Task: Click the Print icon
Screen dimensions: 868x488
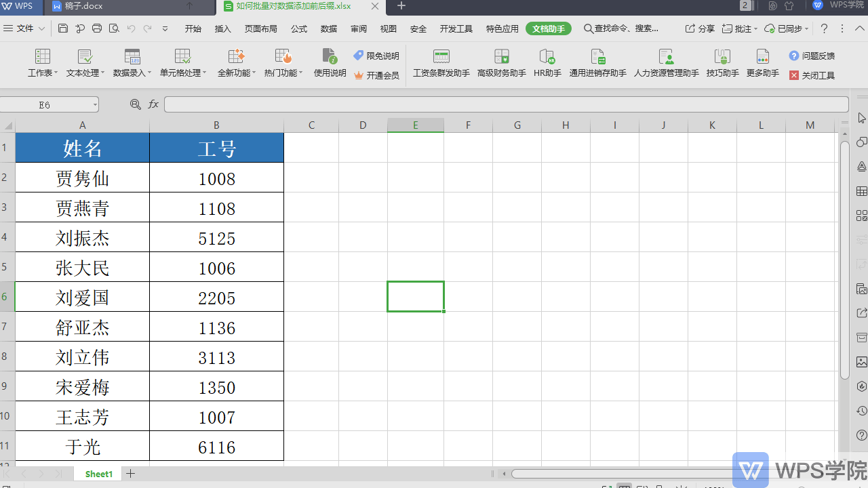Action: [x=97, y=28]
